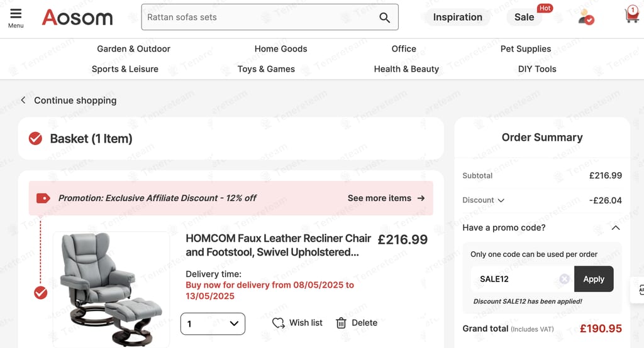Viewport: 644px width, 348px height.
Task: Click the Order Summary heading
Action: coord(542,138)
